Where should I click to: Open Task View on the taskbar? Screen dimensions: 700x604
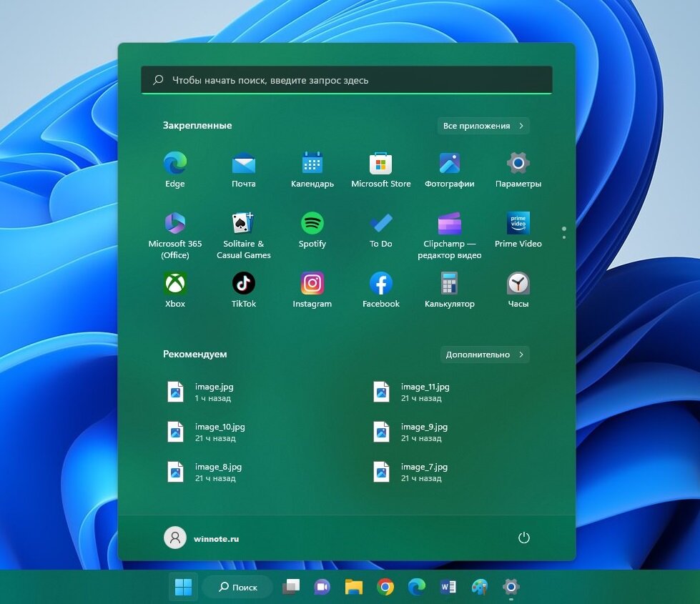click(x=292, y=587)
